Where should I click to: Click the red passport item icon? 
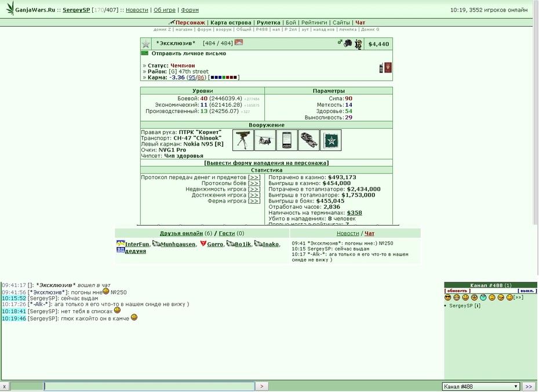point(388,67)
